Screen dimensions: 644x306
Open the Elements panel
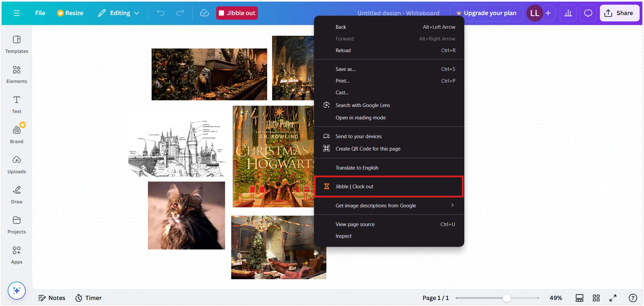click(x=17, y=75)
